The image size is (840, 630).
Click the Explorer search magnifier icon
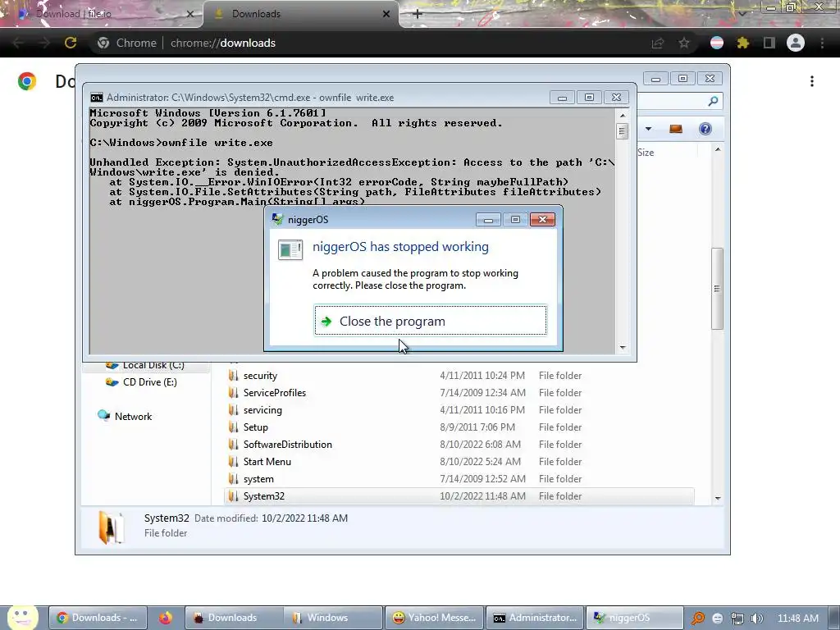point(713,101)
